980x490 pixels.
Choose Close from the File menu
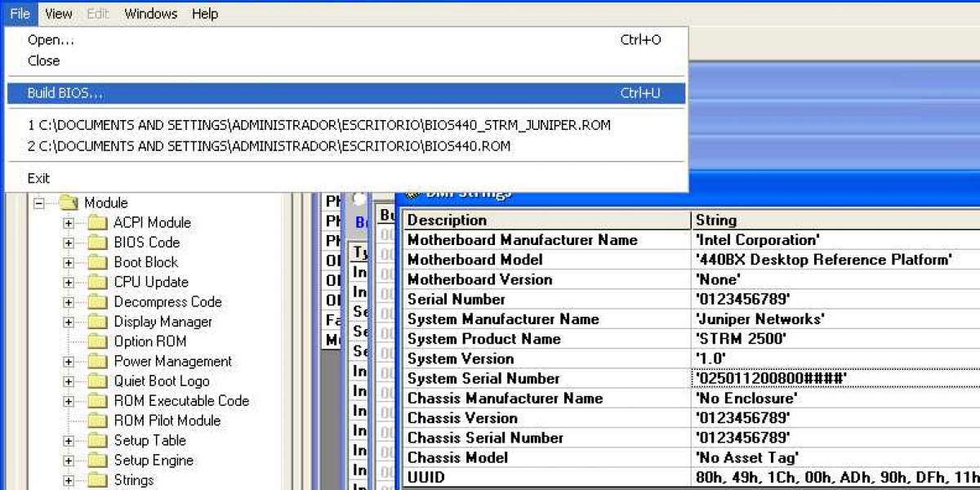345,60
